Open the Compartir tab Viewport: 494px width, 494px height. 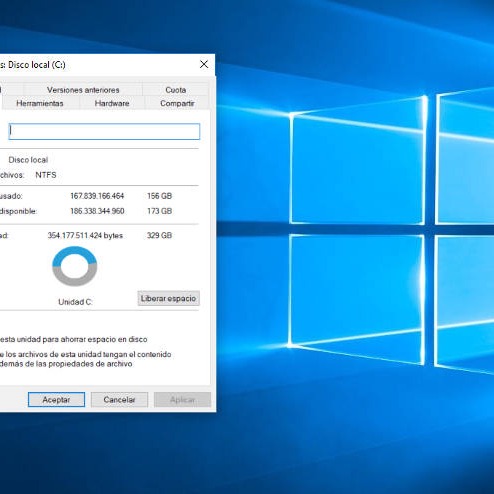click(177, 103)
